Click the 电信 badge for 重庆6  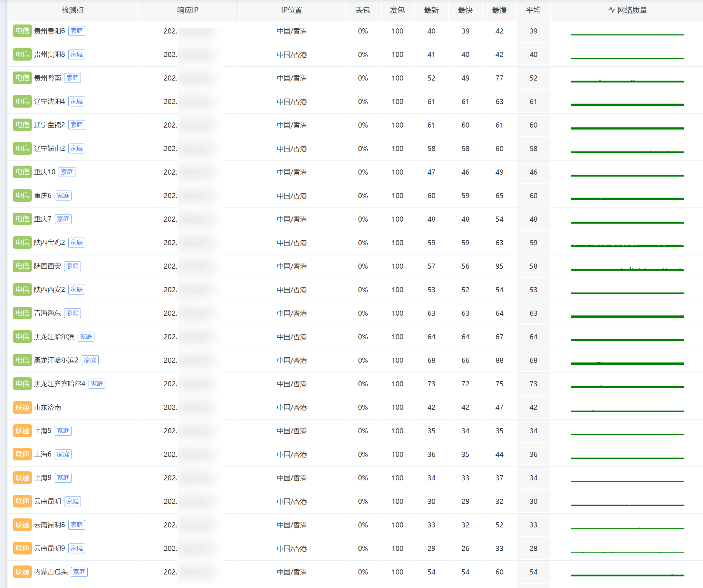pyautogui.click(x=22, y=195)
